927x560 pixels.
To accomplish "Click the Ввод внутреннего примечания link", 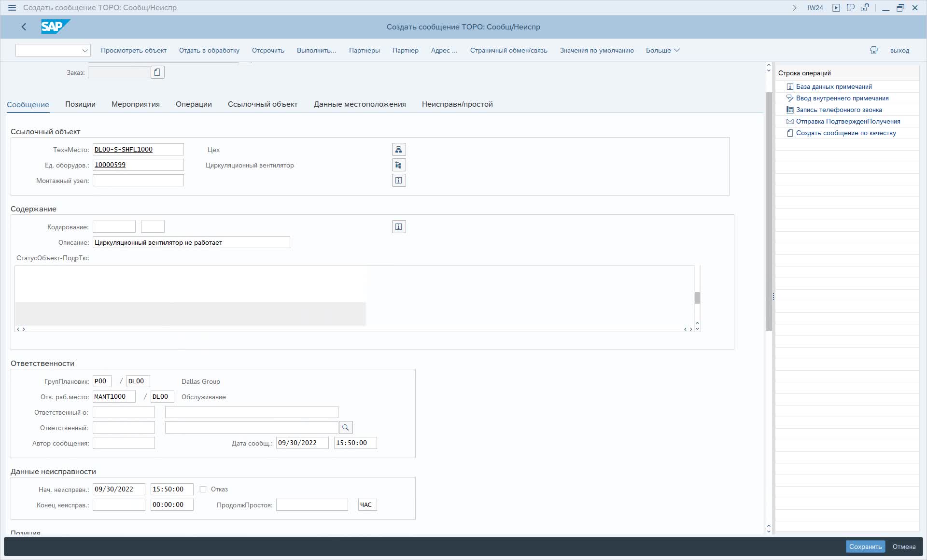I will click(x=842, y=98).
